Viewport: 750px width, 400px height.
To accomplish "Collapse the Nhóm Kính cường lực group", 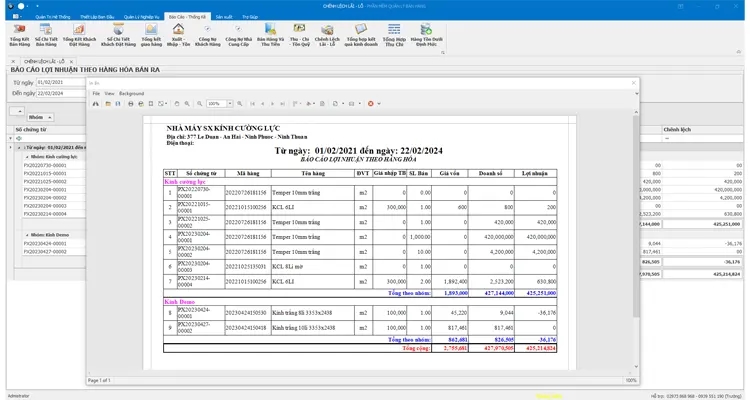I will (25, 157).
